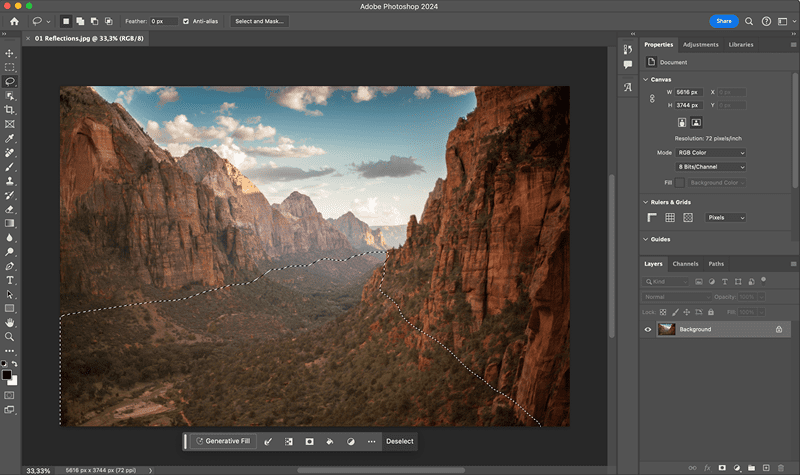
Task: Select the Dodge tool
Action: [x=10, y=252]
